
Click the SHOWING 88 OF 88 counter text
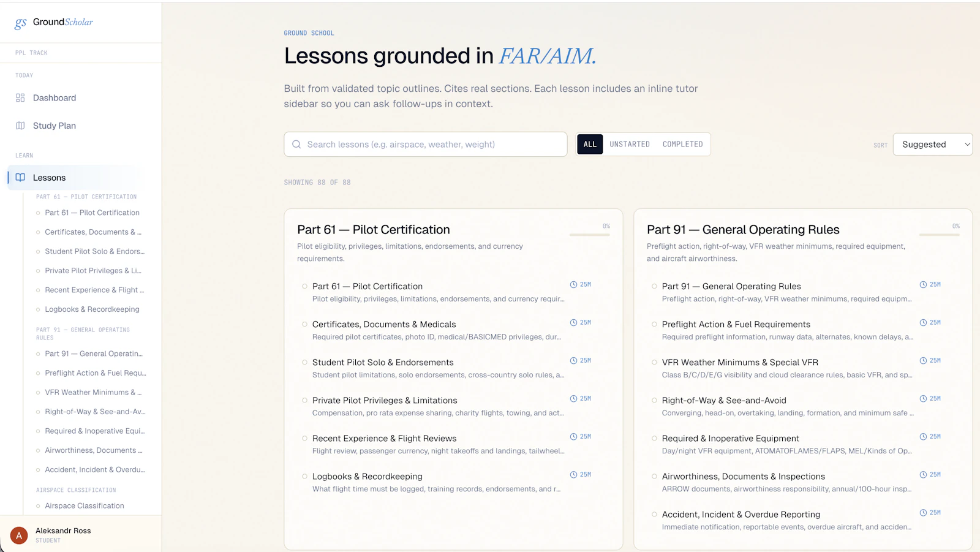pos(317,183)
